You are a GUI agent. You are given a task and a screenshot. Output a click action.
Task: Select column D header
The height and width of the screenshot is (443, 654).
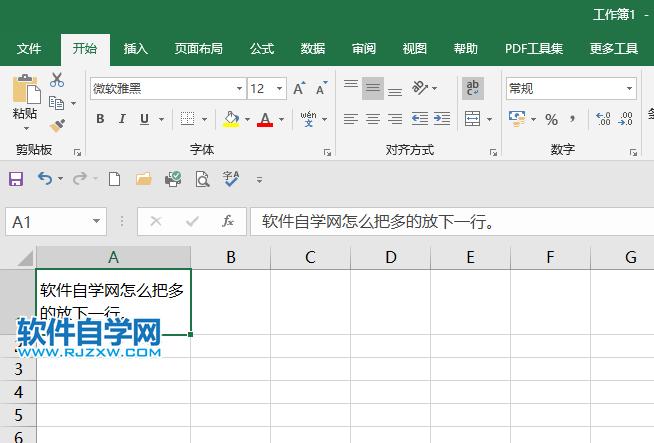(x=390, y=257)
